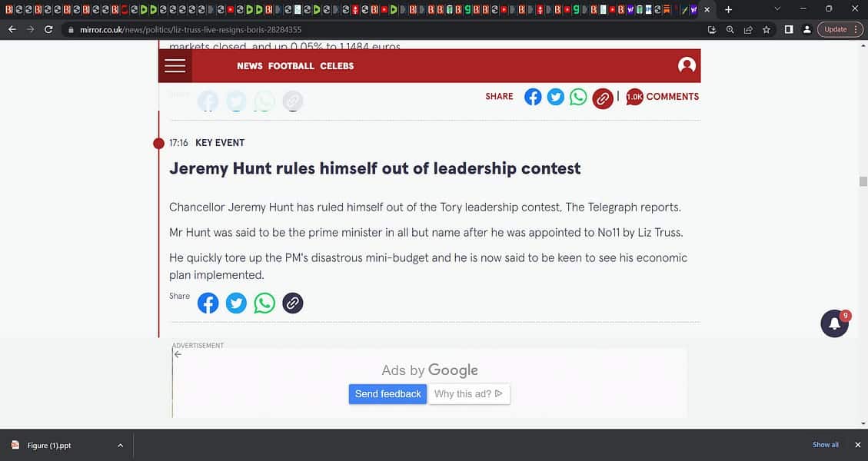Image resolution: width=868 pixels, height=461 pixels.
Task: Click the Why this ad? button
Action: tap(469, 394)
